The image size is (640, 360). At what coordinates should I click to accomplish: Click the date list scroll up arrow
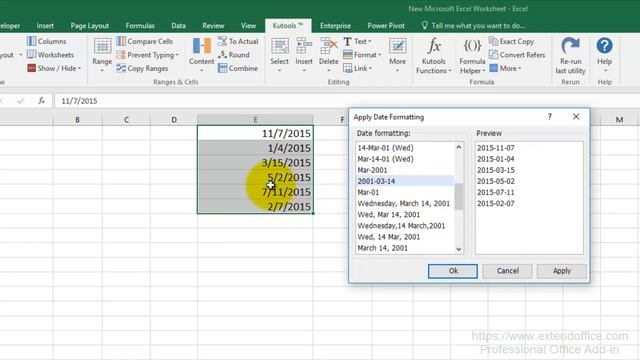click(459, 147)
